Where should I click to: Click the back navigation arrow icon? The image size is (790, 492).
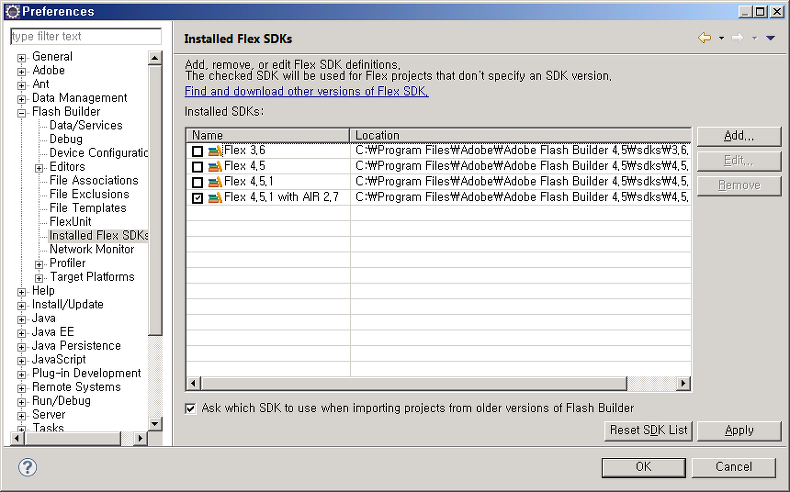click(x=704, y=38)
